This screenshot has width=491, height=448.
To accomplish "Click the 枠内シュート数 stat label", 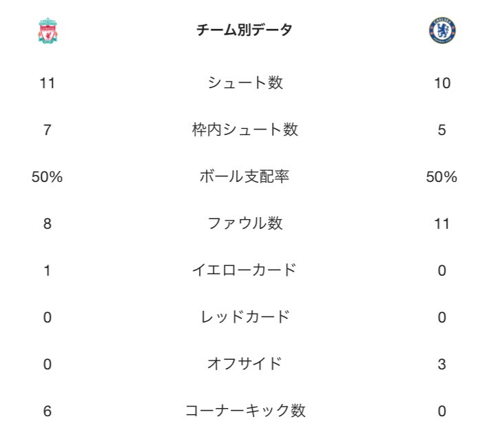I will 245,130.
